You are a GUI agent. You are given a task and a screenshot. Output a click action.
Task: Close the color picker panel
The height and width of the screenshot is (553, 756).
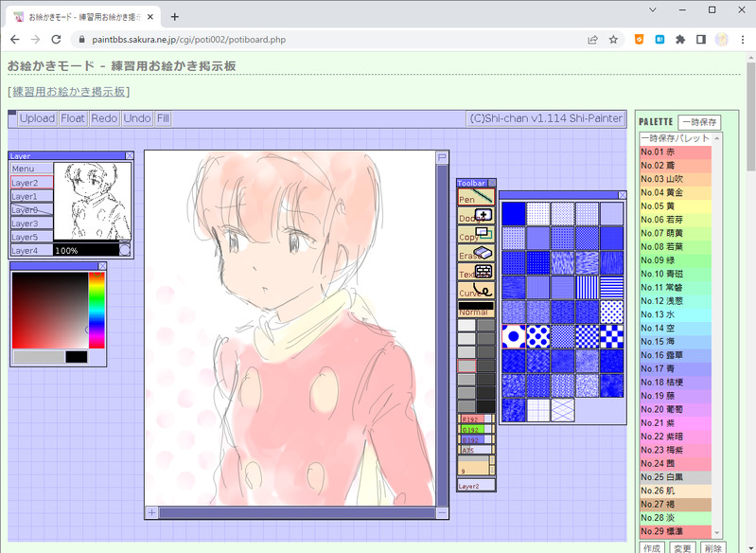pyautogui.click(x=102, y=266)
